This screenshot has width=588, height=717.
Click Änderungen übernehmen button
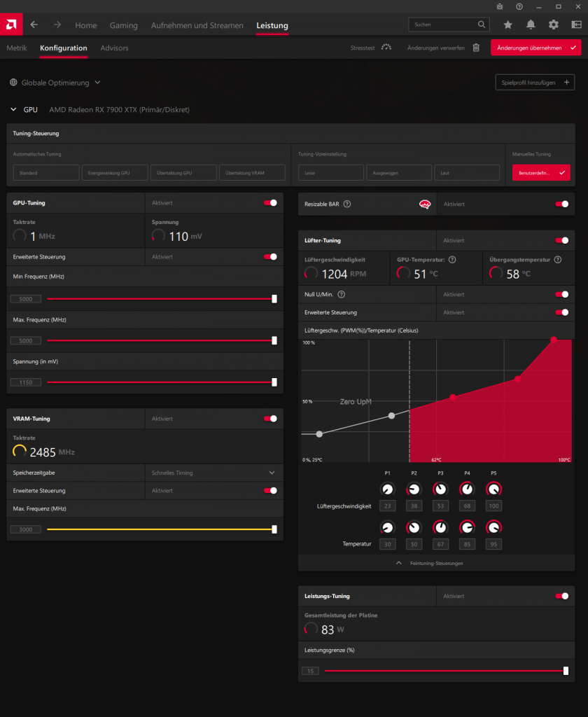click(x=536, y=48)
